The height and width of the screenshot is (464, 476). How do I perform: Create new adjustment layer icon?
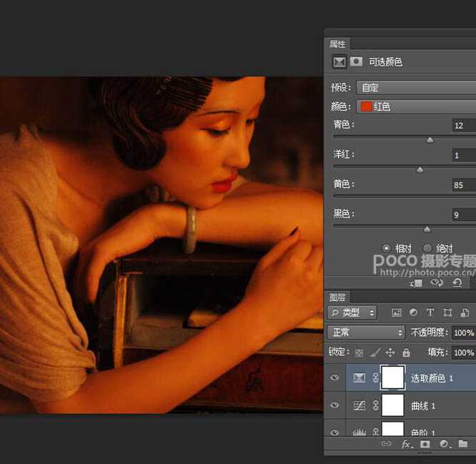pyautogui.click(x=444, y=444)
